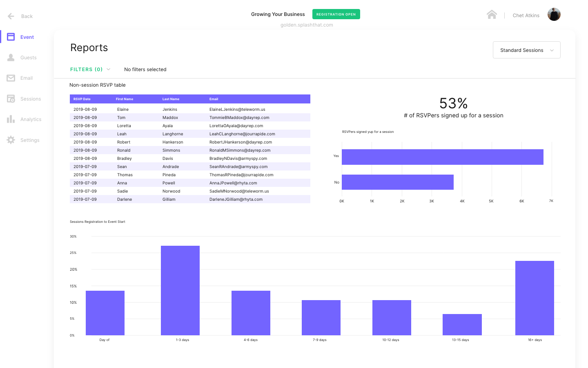Open Chet Atkins profile avatar
The width and height of the screenshot is (588, 368).
[x=554, y=15]
